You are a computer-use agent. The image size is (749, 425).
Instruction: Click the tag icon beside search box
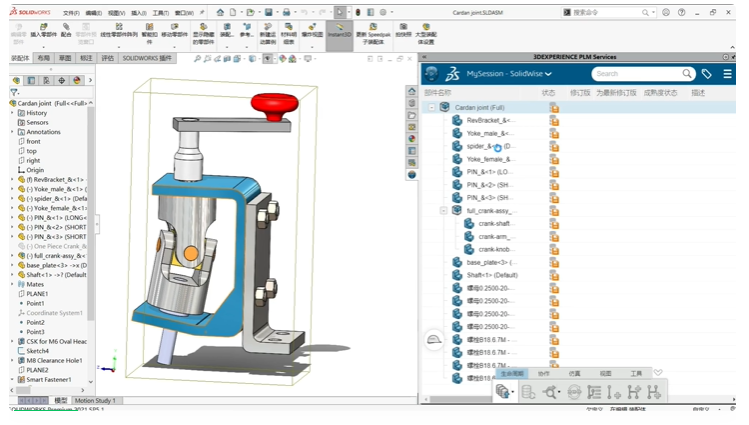point(707,74)
